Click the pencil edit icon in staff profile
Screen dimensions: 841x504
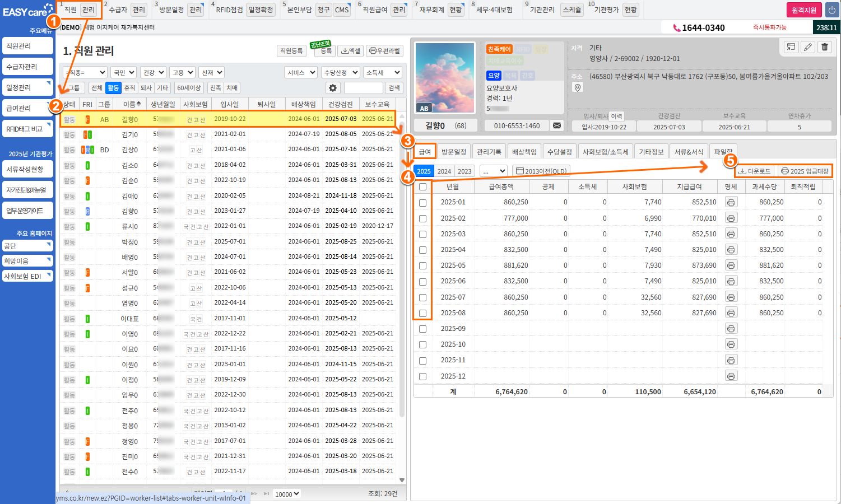click(807, 47)
